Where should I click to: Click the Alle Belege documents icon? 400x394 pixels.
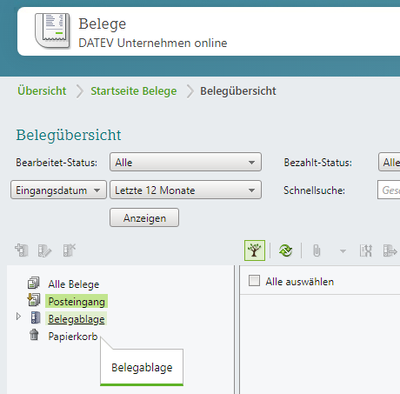[34, 283]
